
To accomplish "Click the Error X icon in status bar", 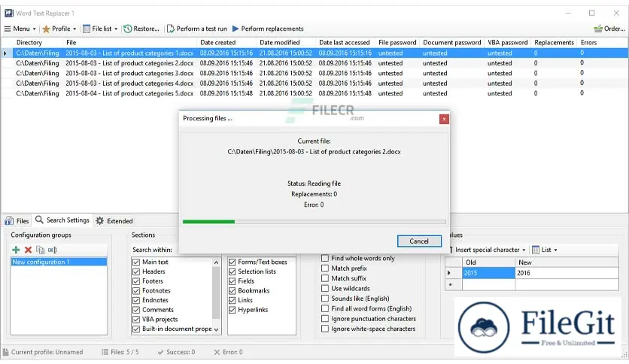I will pos(217,352).
